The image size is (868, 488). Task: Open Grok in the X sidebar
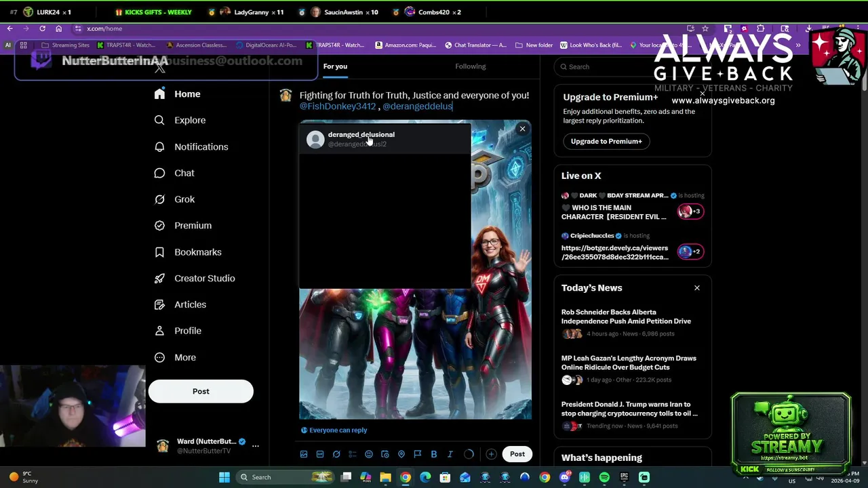(x=174, y=199)
